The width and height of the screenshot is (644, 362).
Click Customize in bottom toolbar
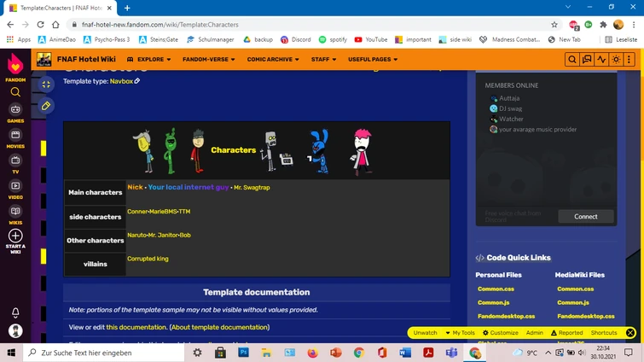(500, 333)
